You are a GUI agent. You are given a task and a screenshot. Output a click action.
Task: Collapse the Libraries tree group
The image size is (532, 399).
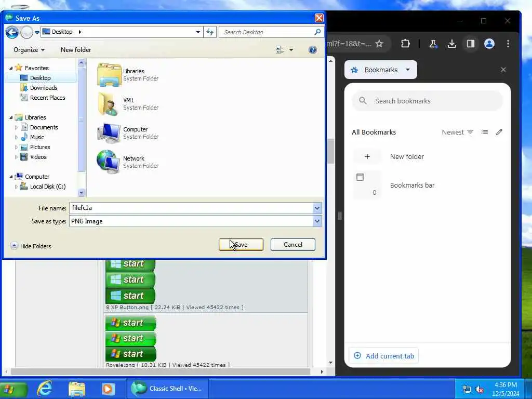11,118
